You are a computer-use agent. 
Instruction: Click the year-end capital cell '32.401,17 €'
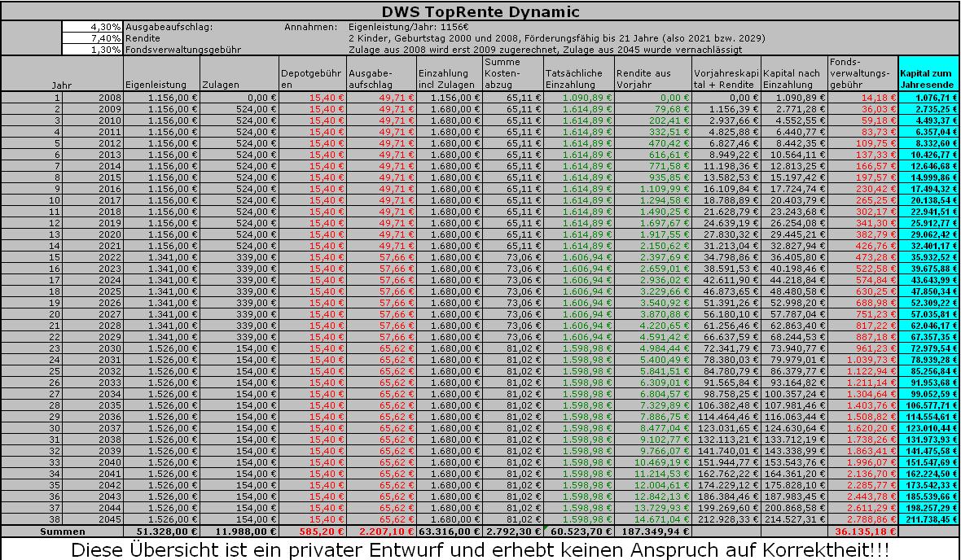(x=928, y=246)
